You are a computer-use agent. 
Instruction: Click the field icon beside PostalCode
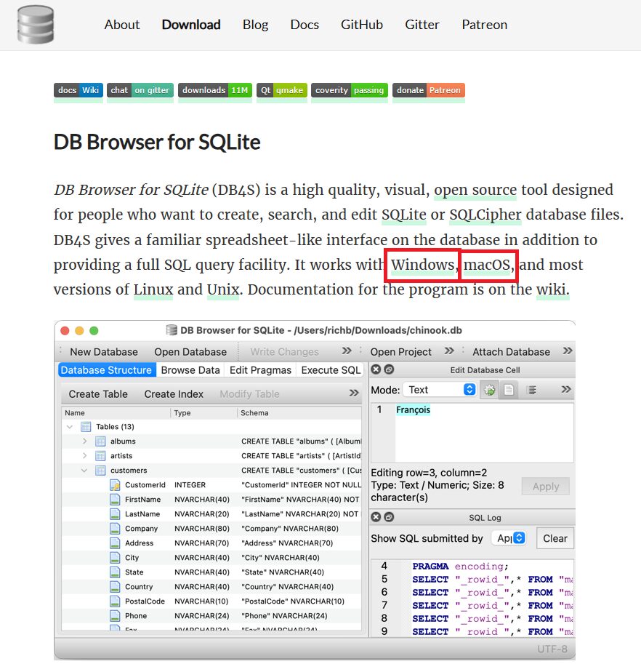point(115,601)
